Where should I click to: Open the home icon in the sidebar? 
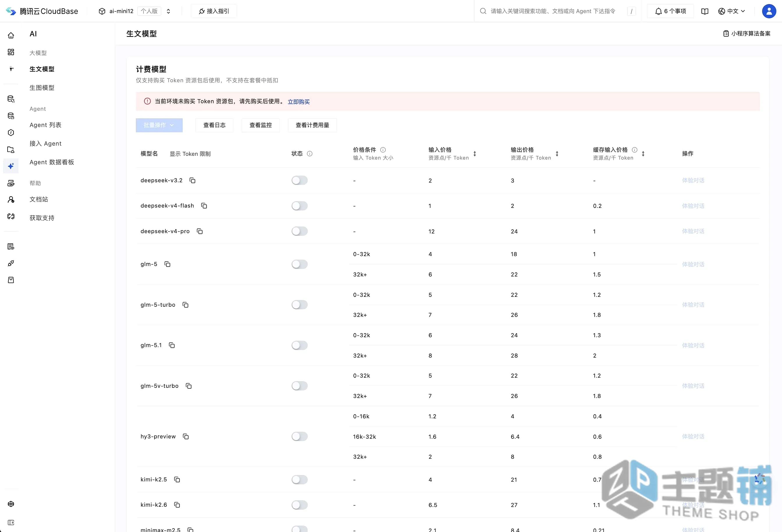11,35
